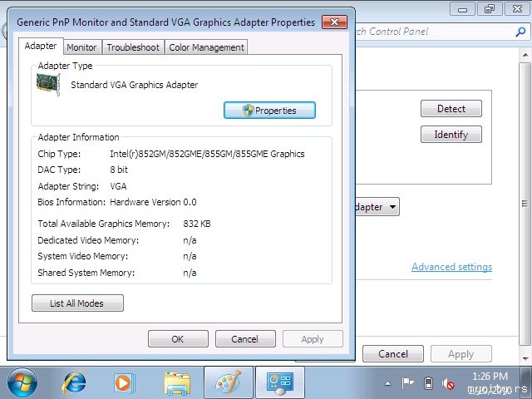Click the muted volume speaker icon
This screenshot has height=399, width=532.
(448, 384)
